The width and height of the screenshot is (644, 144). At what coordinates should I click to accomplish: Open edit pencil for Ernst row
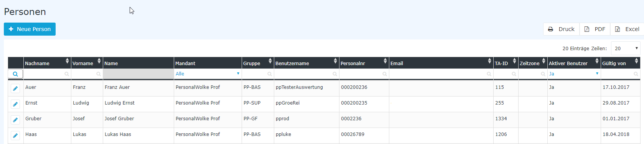[x=15, y=104]
